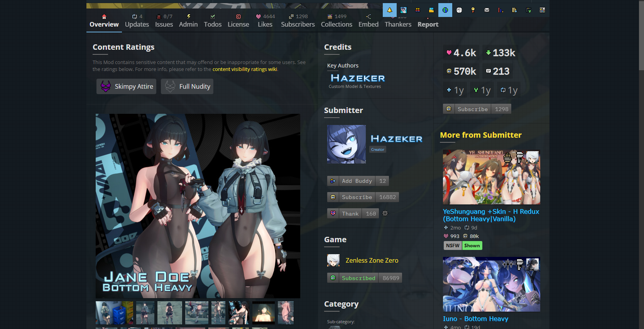The image size is (644, 329).
Task: Click the hand icon on YeShunguang card
Action: coord(508,157)
